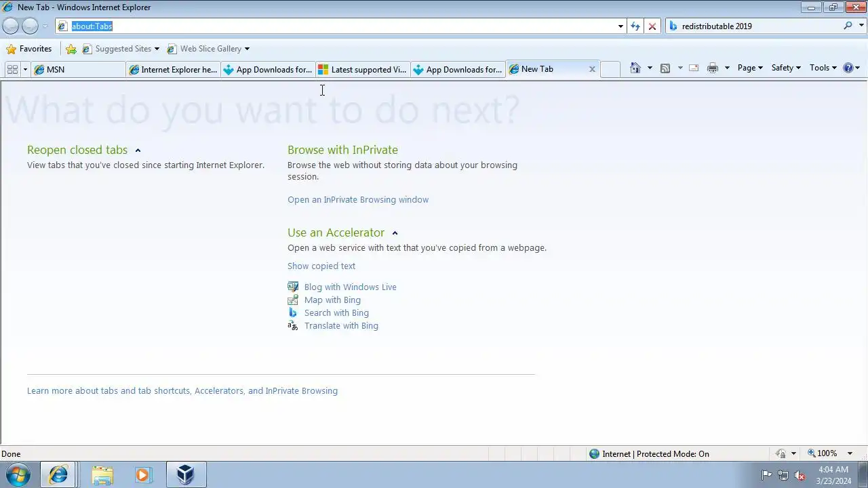868x488 pixels.
Task: Open Windows Media Player from taskbar
Action: (x=143, y=475)
